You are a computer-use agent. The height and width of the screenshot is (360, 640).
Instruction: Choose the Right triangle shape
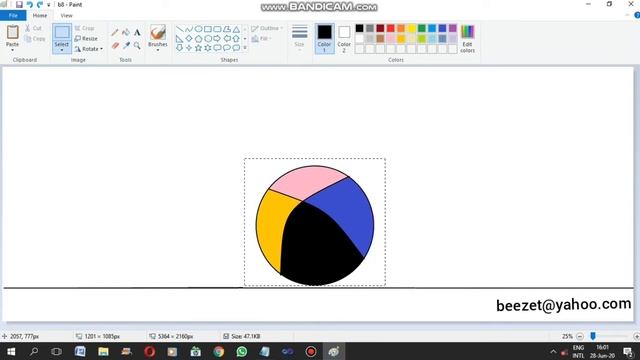tap(180, 39)
